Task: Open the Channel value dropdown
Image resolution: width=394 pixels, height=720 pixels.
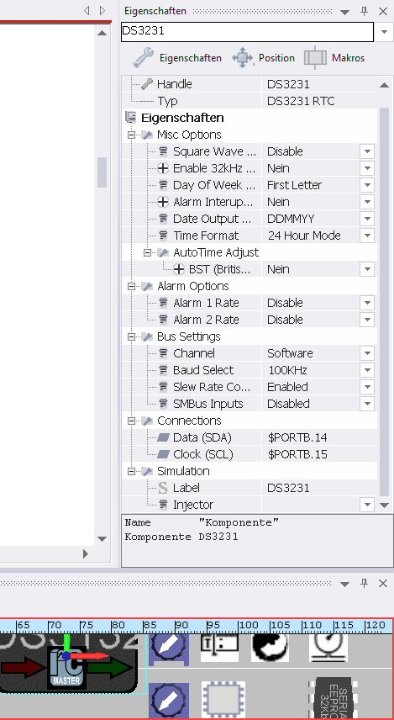Action: click(367, 354)
